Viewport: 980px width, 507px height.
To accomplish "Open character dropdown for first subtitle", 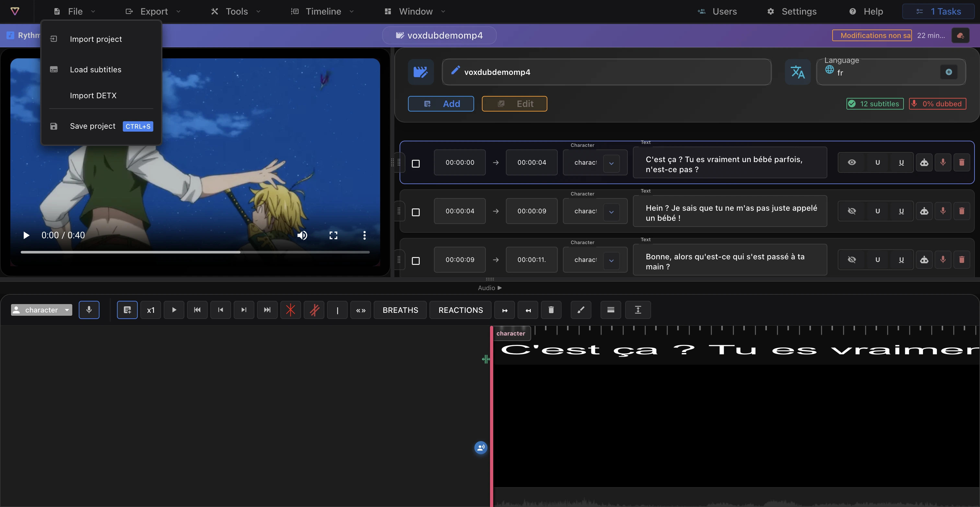I will pos(611,163).
